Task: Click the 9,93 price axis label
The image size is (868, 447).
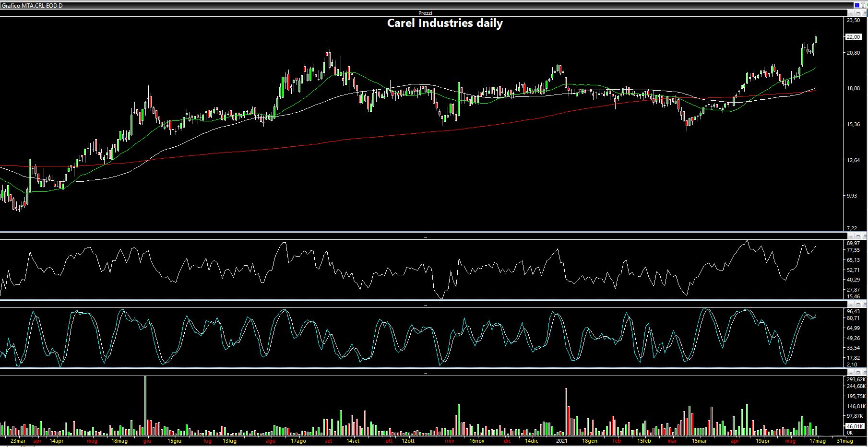Action: click(852, 196)
